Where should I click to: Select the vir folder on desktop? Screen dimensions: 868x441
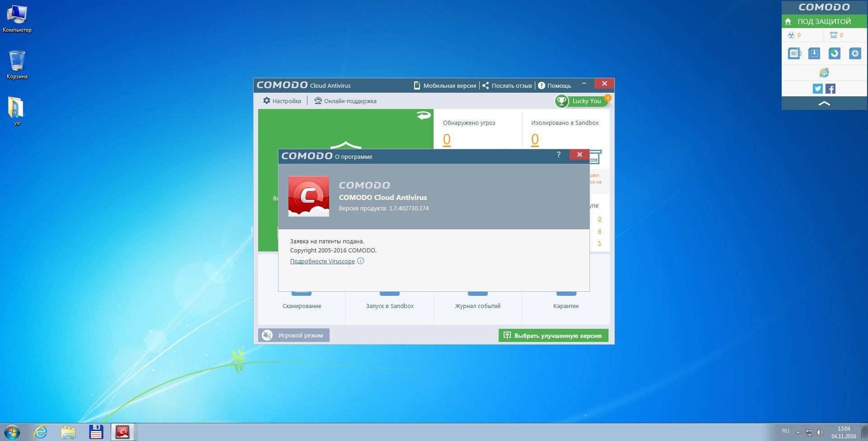pyautogui.click(x=17, y=111)
